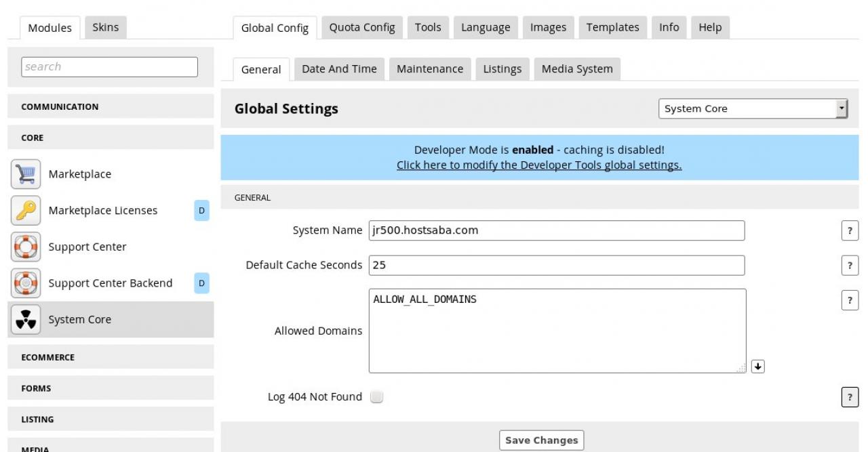The width and height of the screenshot is (868, 452).
Task: Open the System Core module dropdown
Action: (x=753, y=108)
